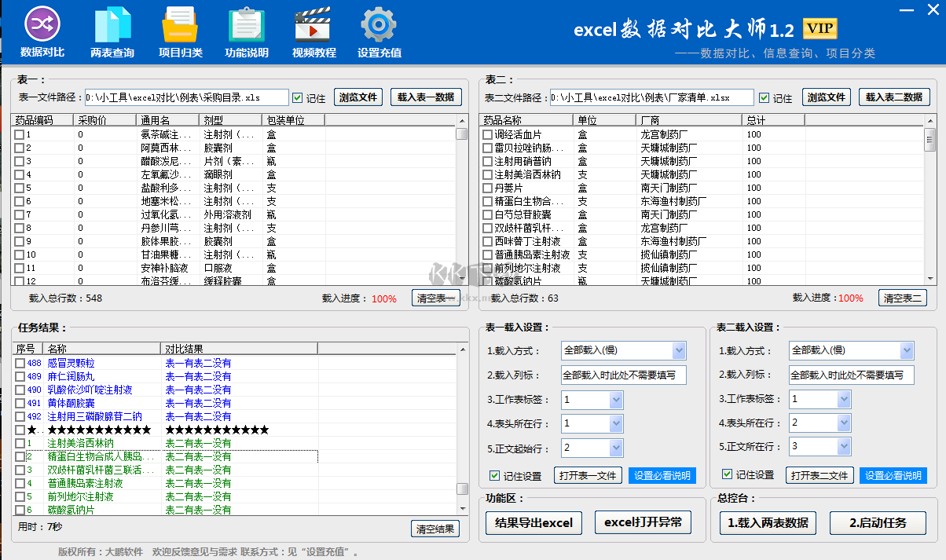This screenshot has width=946, height=560.
Task: Toggle 记住 checkbox beside 表一 file path
Action: tap(297, 98)
